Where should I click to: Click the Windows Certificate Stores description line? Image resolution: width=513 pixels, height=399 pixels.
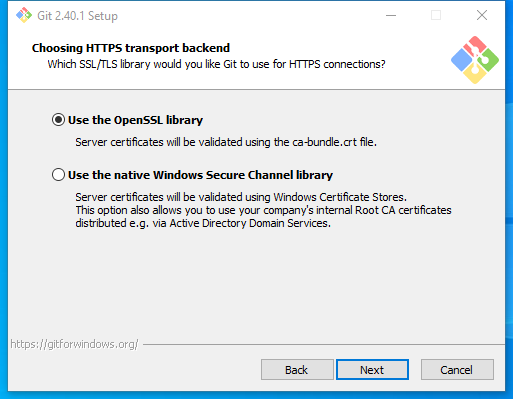241,197
